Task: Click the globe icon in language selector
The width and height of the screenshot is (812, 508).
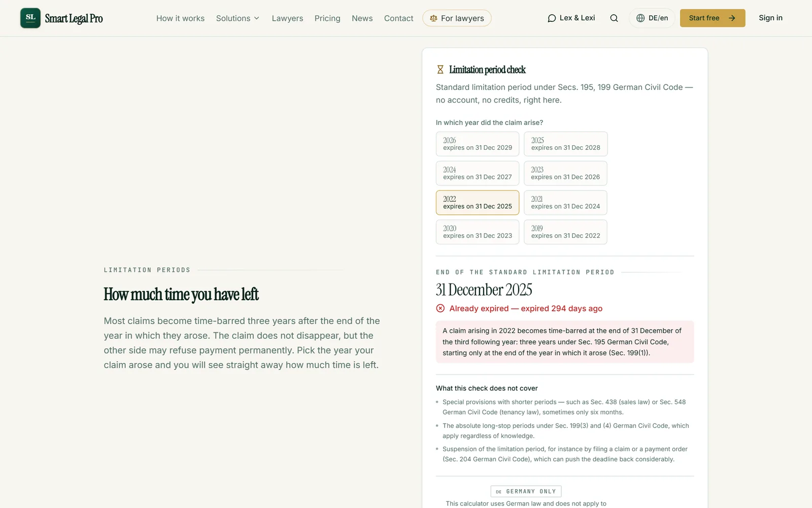Action: coord(640,18)
